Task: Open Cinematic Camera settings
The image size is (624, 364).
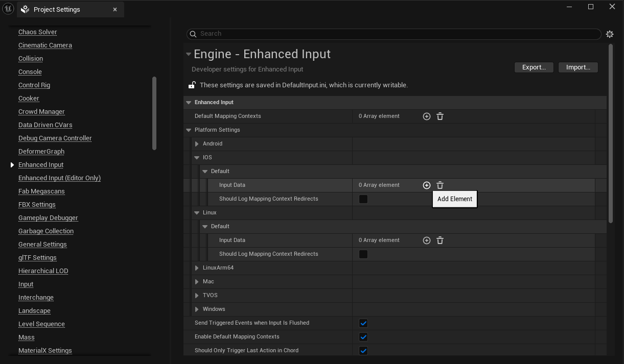Action: [x=45, y=45]
